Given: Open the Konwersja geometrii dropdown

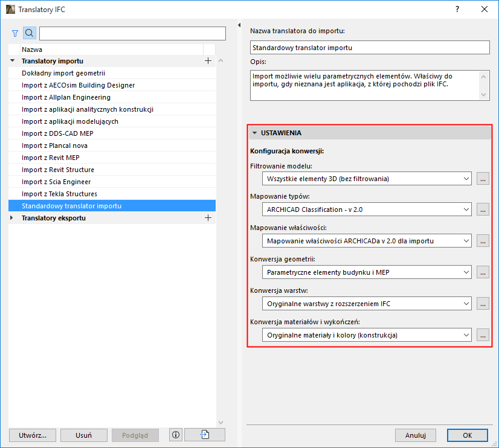Looking at the screenshot, I should tap(367, 272).
